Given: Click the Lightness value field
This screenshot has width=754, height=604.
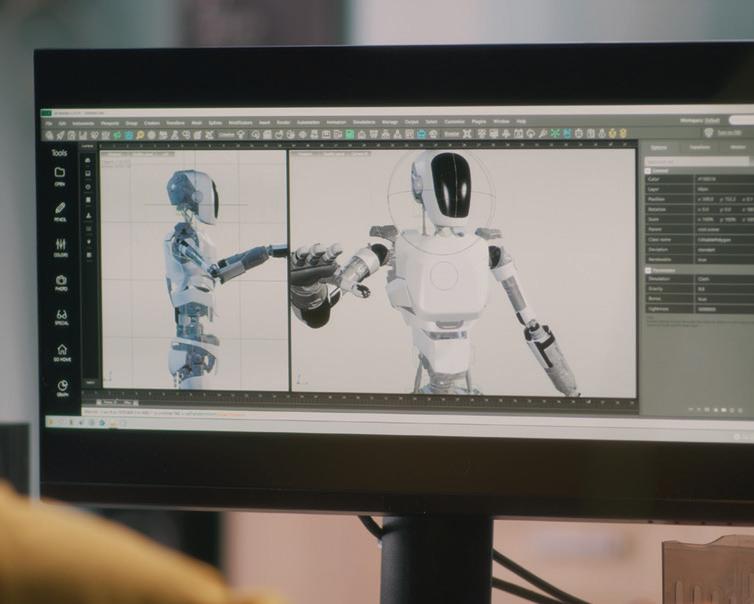Looking at the screenshot, I should 724,309.
